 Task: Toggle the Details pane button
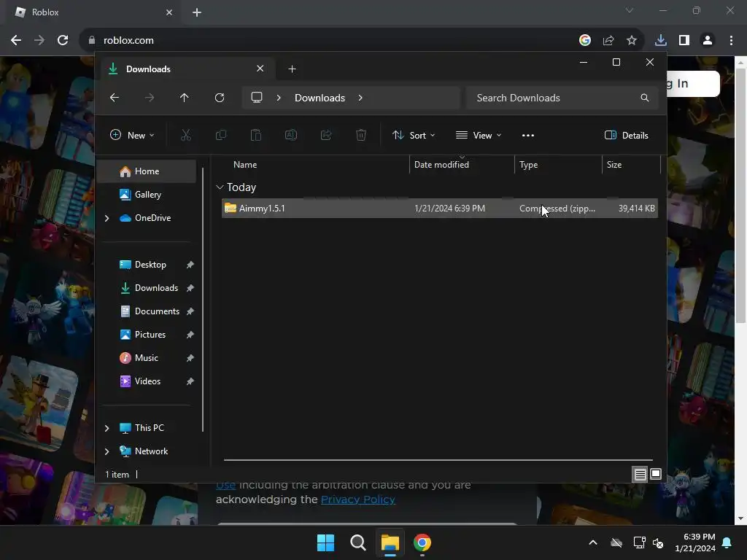point(626,135)
